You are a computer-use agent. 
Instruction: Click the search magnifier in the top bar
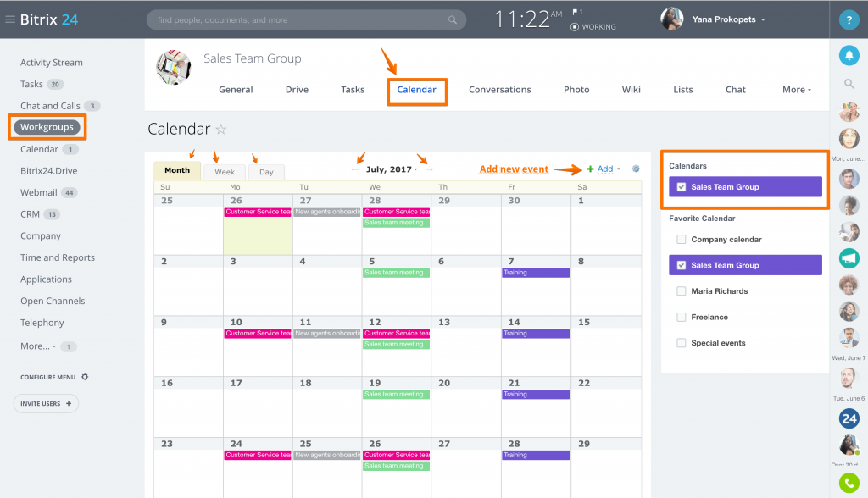[453, 20]
